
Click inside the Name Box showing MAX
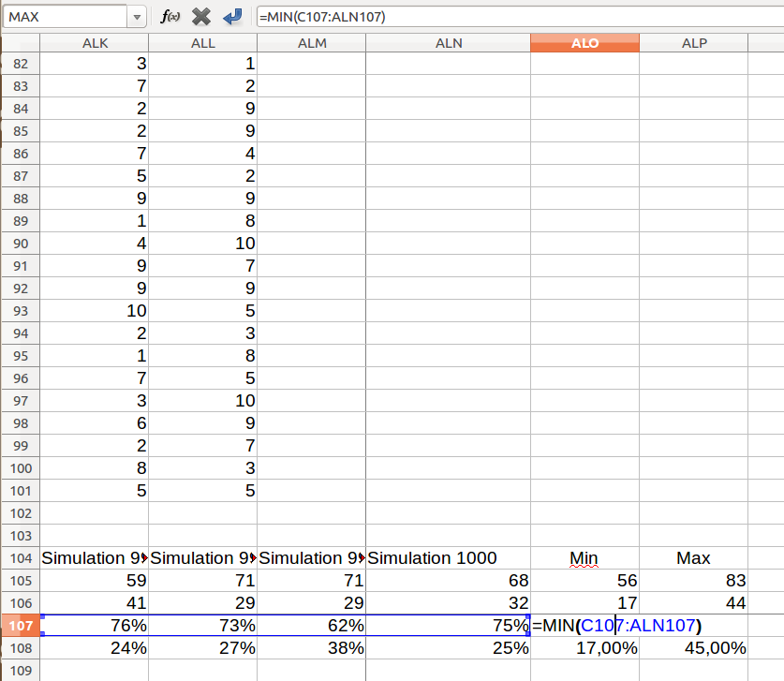(64, 17)
